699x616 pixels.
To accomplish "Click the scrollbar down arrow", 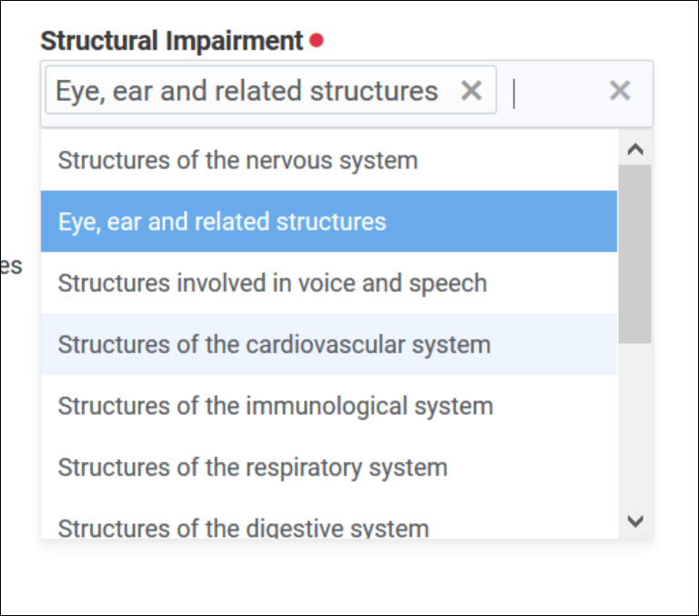I will [635, 520].
